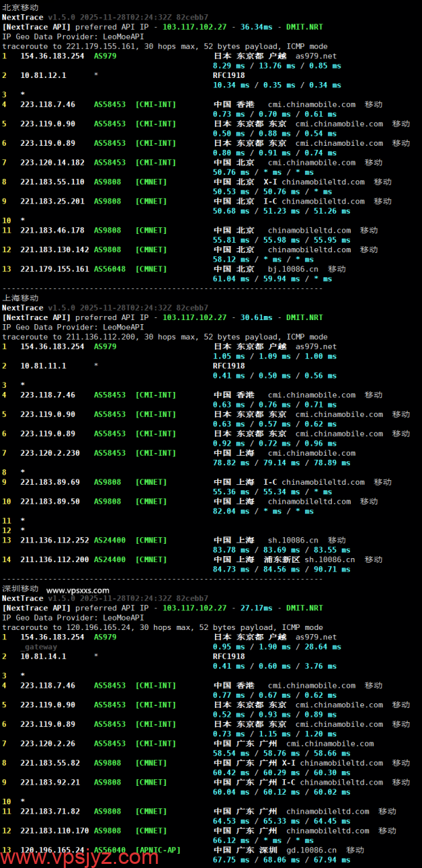
Task: Click the traceroute to 221.179.155.161 line
Action: coord(165,46)
